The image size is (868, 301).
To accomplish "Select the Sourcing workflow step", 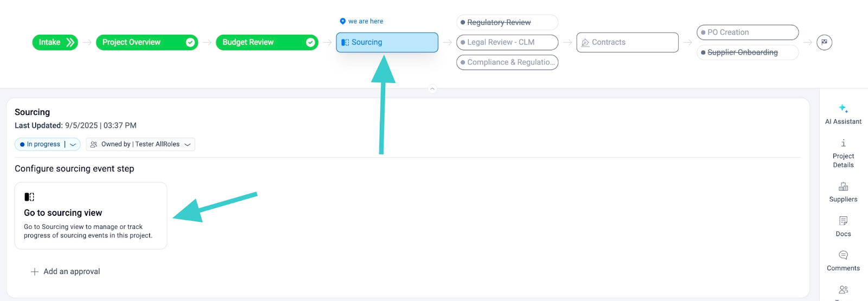I will [x=387, y=42].
